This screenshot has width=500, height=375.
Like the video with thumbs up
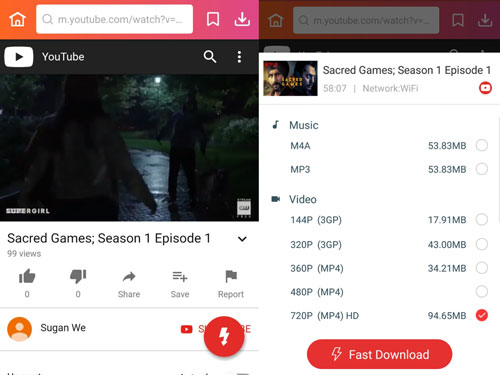click(27, 276)
